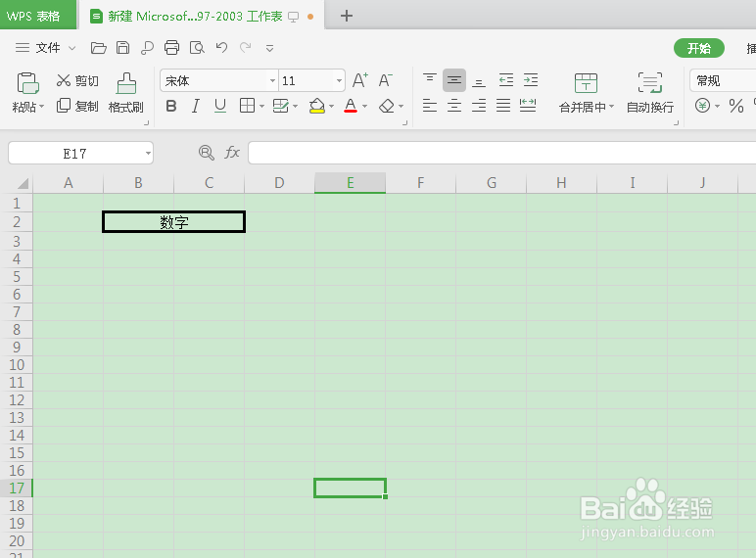Add a new tab with plus button
756x558 pixels.
point(347,16)
